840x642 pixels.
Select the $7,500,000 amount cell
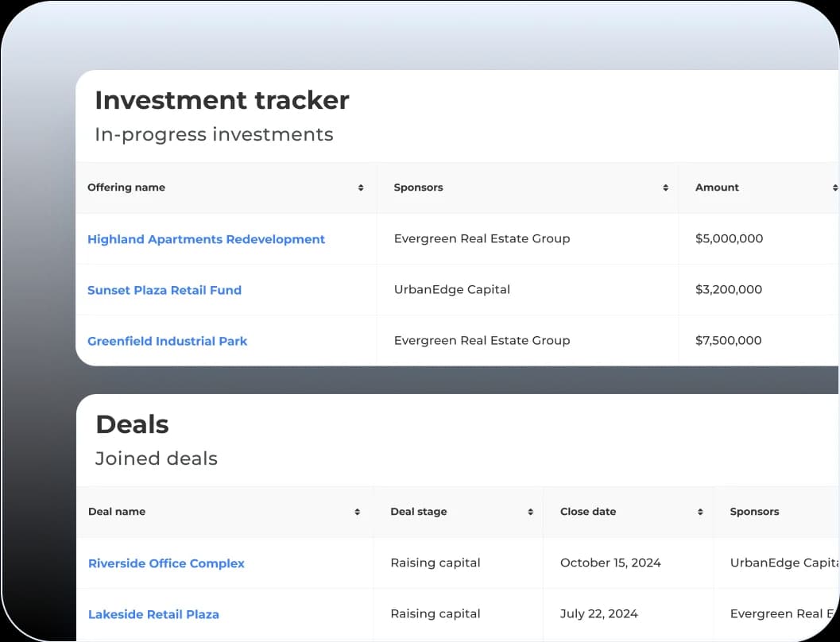tap(728, 340)
